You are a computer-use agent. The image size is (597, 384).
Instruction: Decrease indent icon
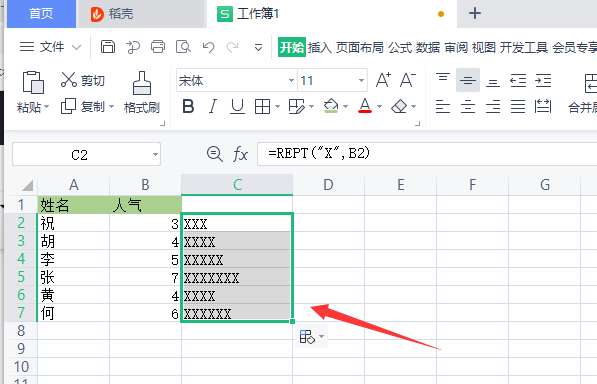(x=518, y=81)
